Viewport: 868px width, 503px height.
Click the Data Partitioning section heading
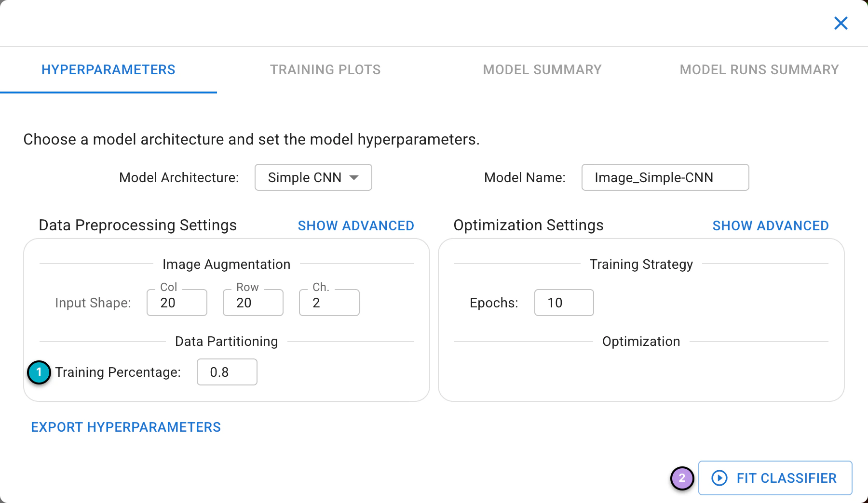227,341
